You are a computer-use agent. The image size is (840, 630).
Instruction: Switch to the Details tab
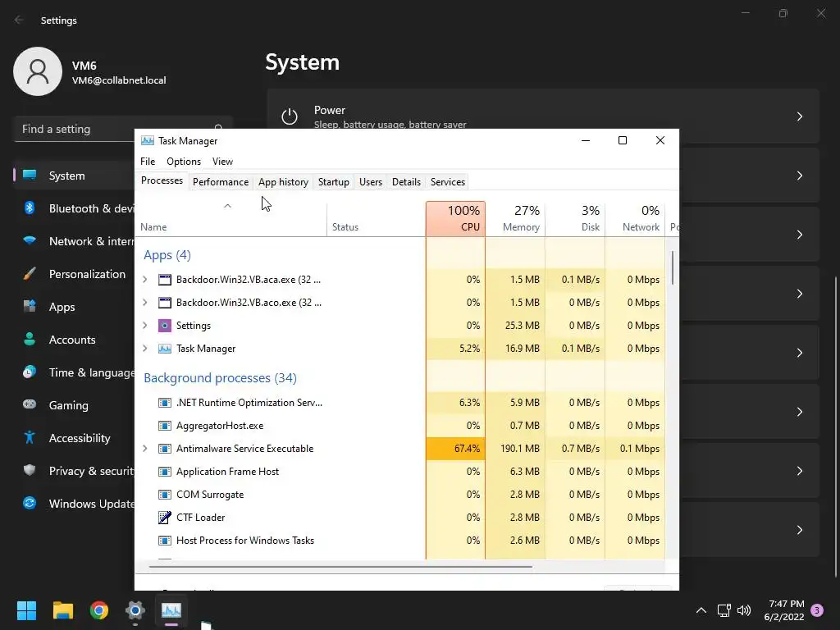(406, 182)
